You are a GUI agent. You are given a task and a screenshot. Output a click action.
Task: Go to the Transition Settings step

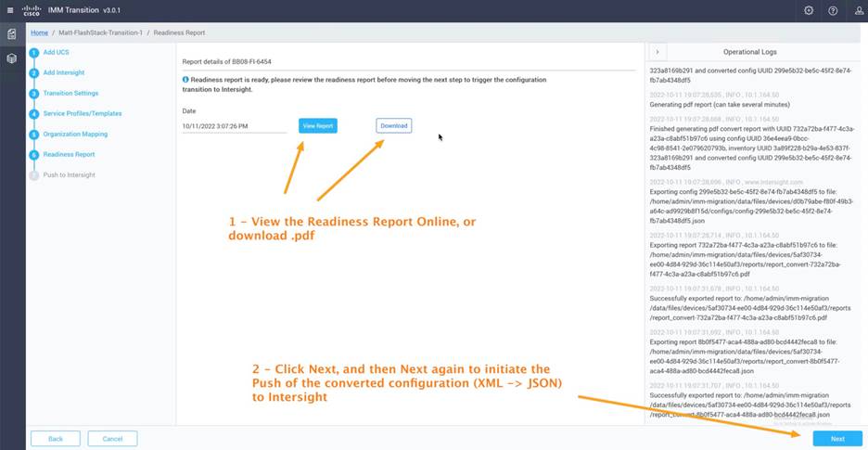[x=70, y=93]
